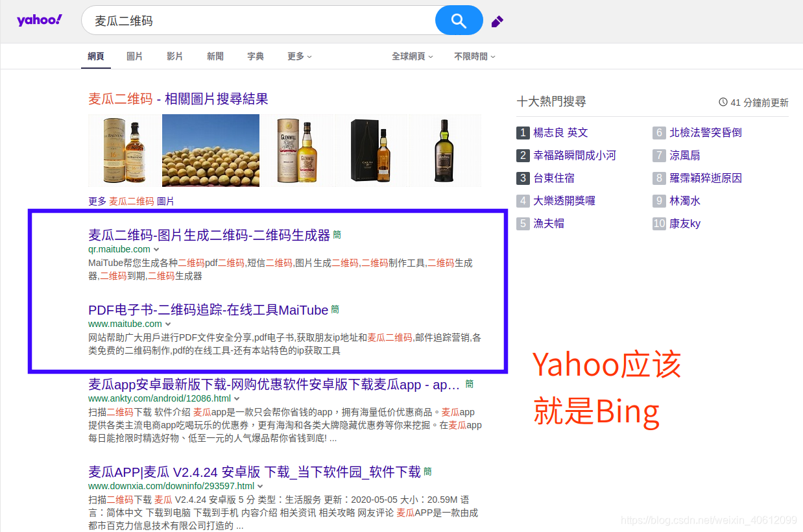The image size is (803, 532).
Task: Open the black boxed whisky image thumbnail
Action: click(x=371, y=151)
